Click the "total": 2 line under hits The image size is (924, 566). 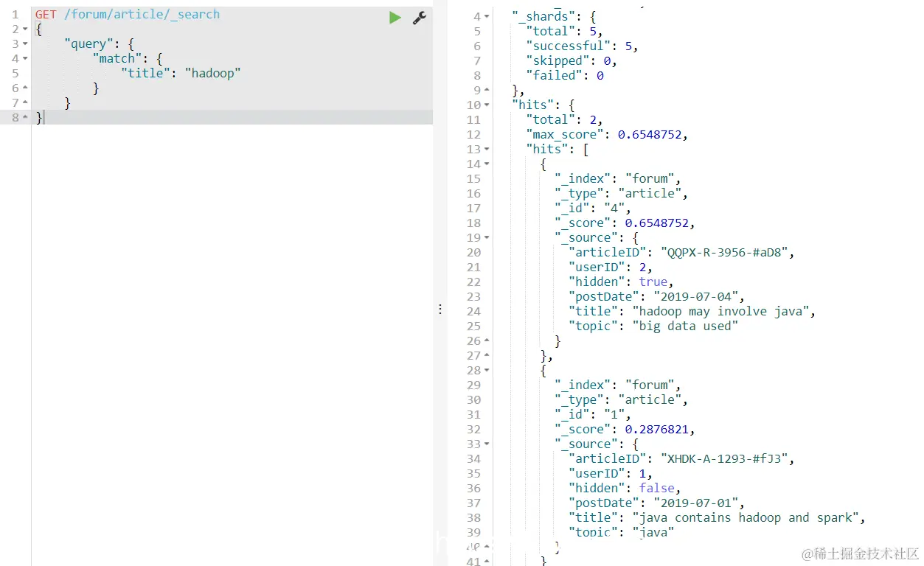click(x=564, y=119)
